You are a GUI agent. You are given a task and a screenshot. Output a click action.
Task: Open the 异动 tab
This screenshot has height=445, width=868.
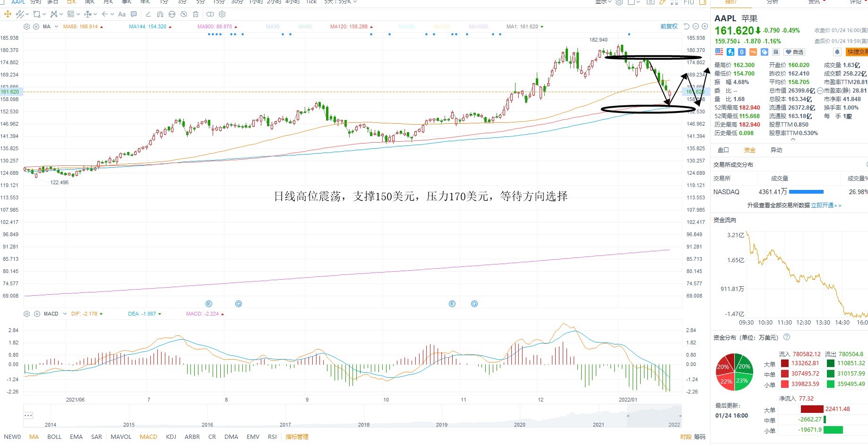(776, 150)
